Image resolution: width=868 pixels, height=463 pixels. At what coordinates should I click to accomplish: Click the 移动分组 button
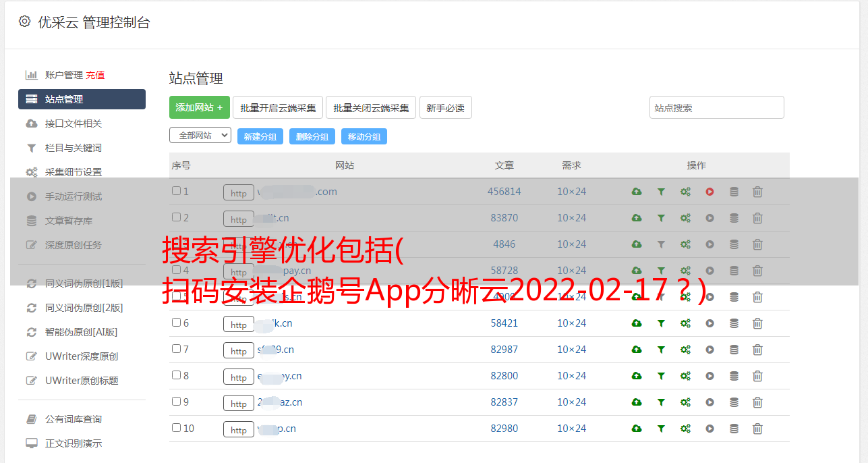point(364,136)
